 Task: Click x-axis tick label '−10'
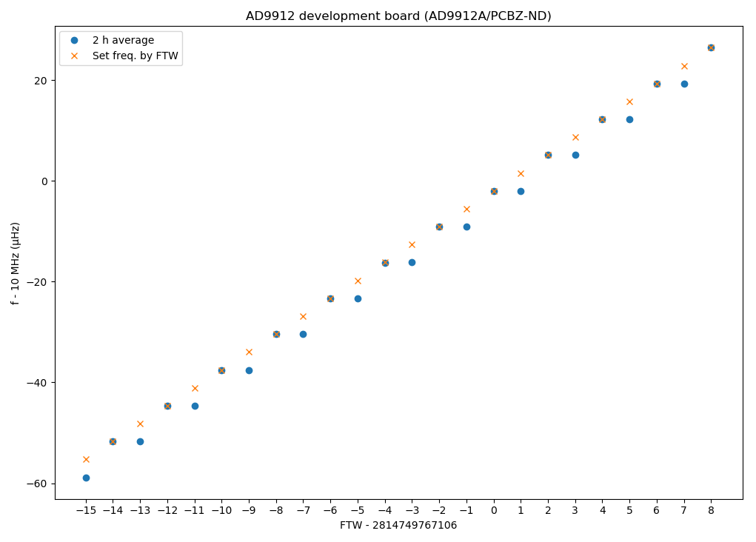[x=222, y=511]
